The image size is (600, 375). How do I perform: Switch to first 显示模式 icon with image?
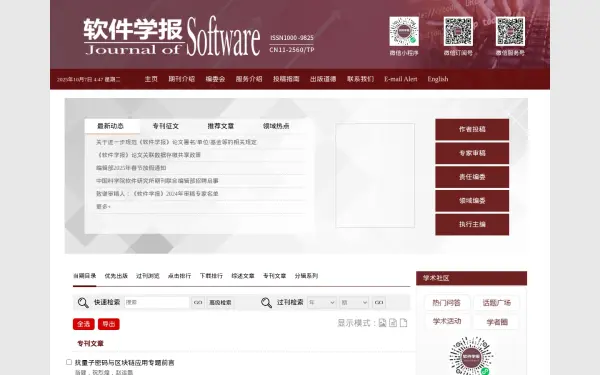tap(382, 323)
